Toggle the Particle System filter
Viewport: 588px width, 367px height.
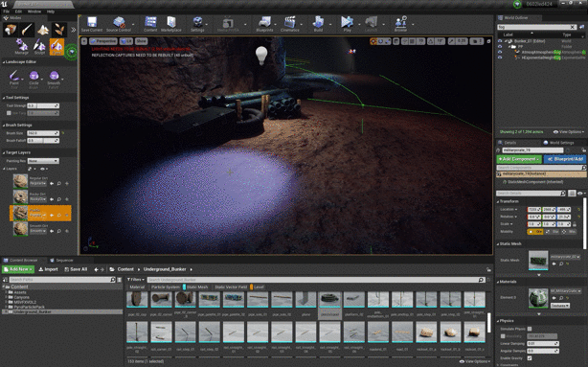[x=165, y=287]
